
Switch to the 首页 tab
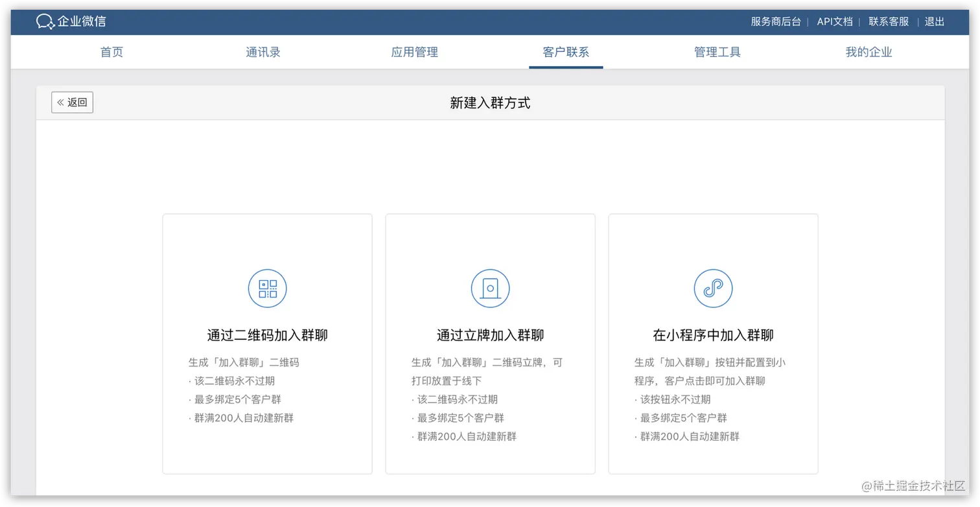pos(111,52)
